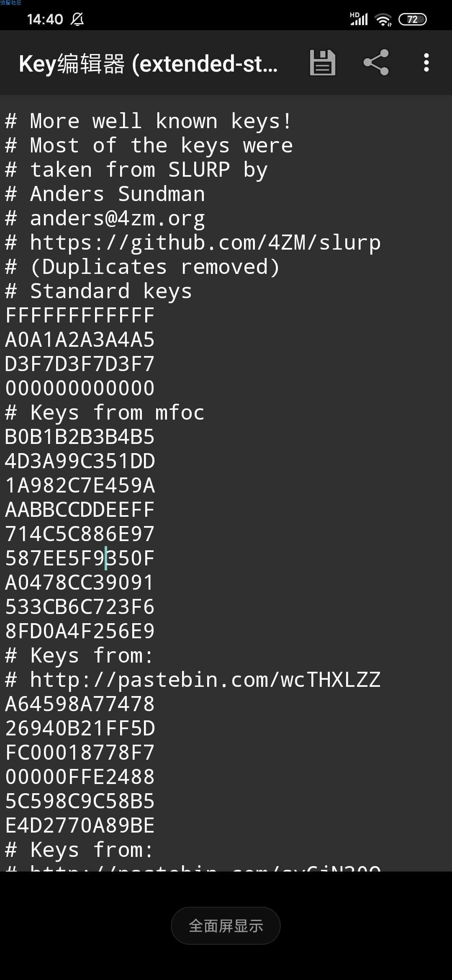This screenshot has height=980, width=452.
Task: Tap the Wi-Fi status icon
Action: point(383,19)
